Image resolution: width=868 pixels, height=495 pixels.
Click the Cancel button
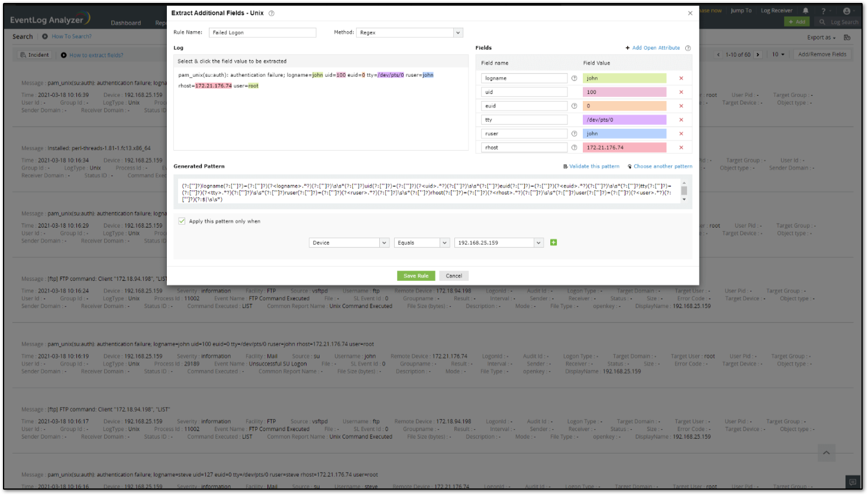point(454,276)
